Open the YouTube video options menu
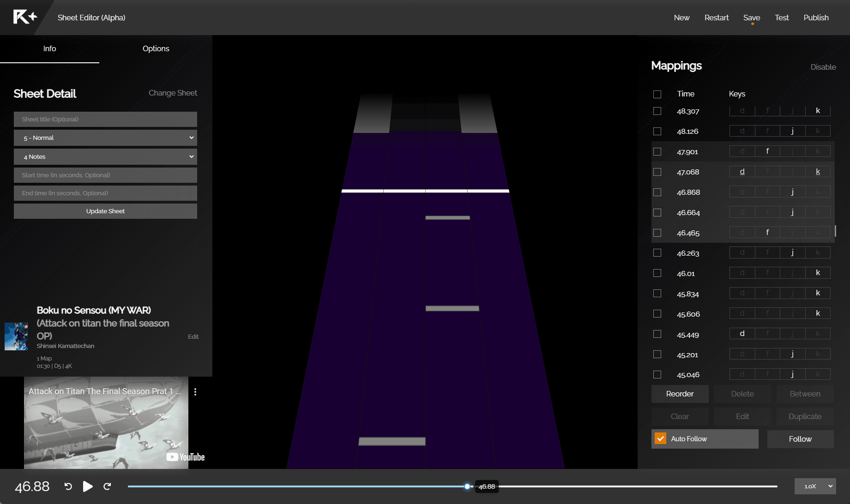 195,392
